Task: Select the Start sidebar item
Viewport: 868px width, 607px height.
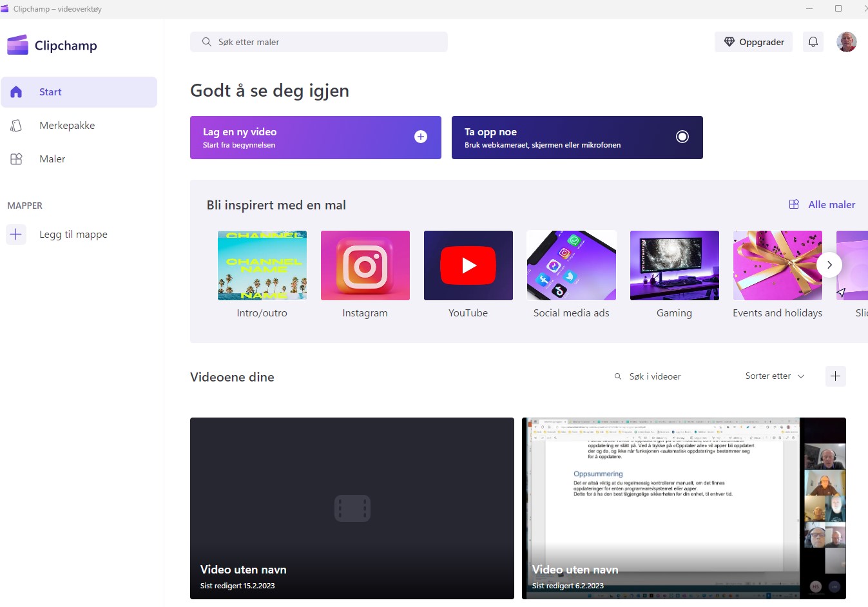Action: [x=79, y=92]
